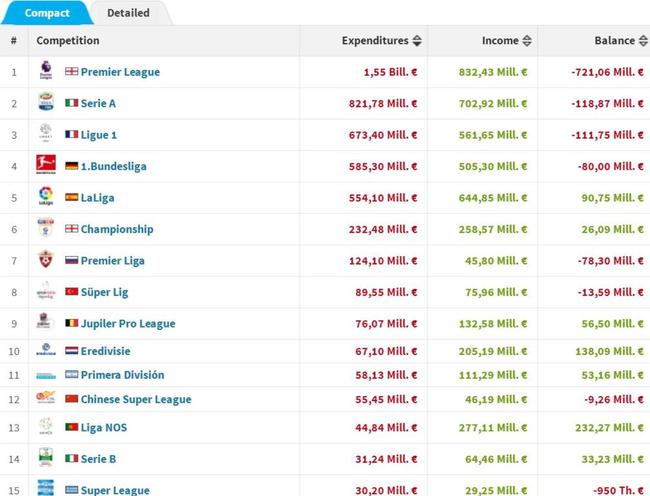
Task: Sort table by Balance column arrows
Action: point(642,41)
